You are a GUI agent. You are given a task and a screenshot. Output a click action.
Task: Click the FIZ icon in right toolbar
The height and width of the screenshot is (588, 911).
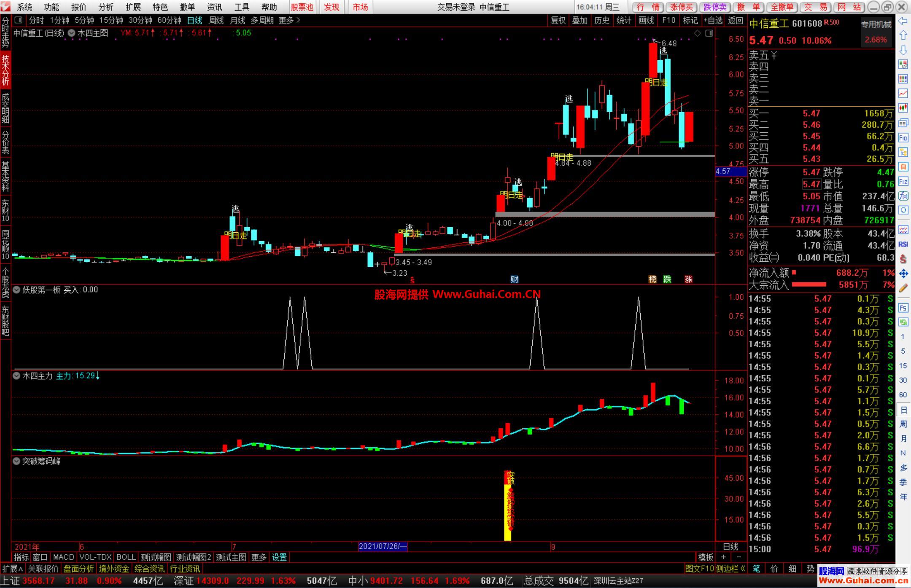903,182
